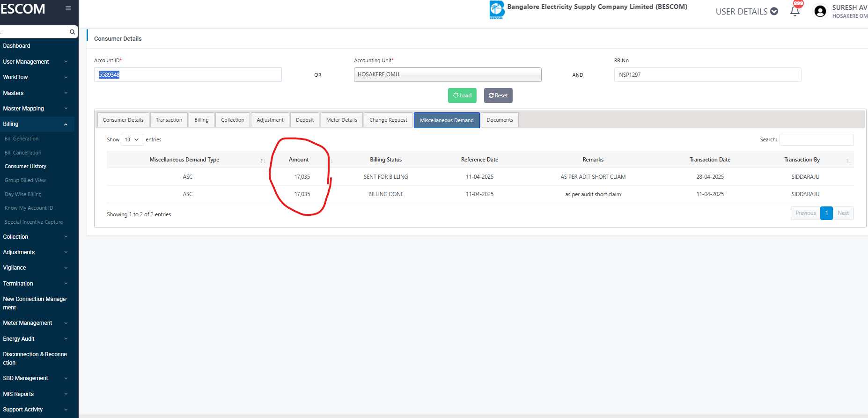Click the Account ID input field
The width and height of the screenshot is (868, 418).
pos(188,74)
